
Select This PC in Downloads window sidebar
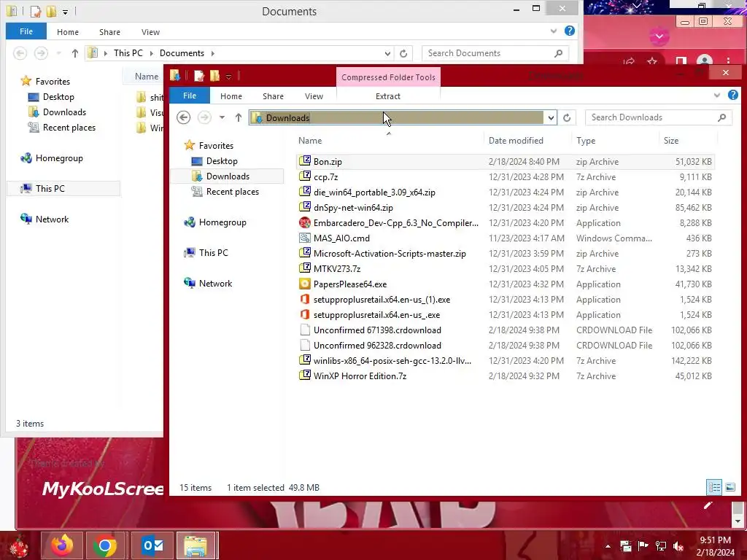(x=214, y=252)
